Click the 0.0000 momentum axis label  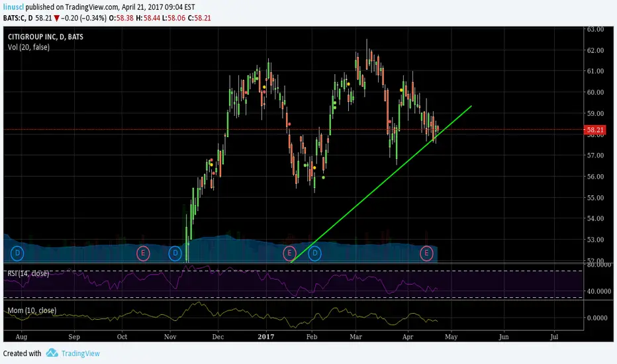point(597,318)
